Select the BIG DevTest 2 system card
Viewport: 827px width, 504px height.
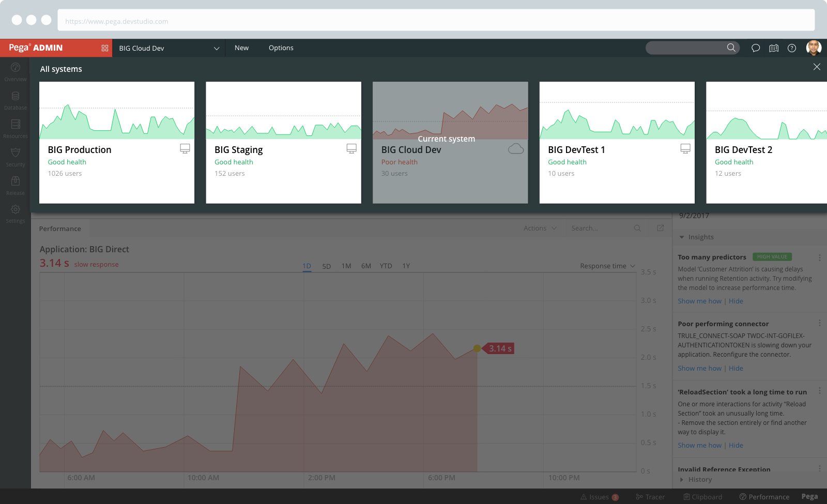coord(767,143)
